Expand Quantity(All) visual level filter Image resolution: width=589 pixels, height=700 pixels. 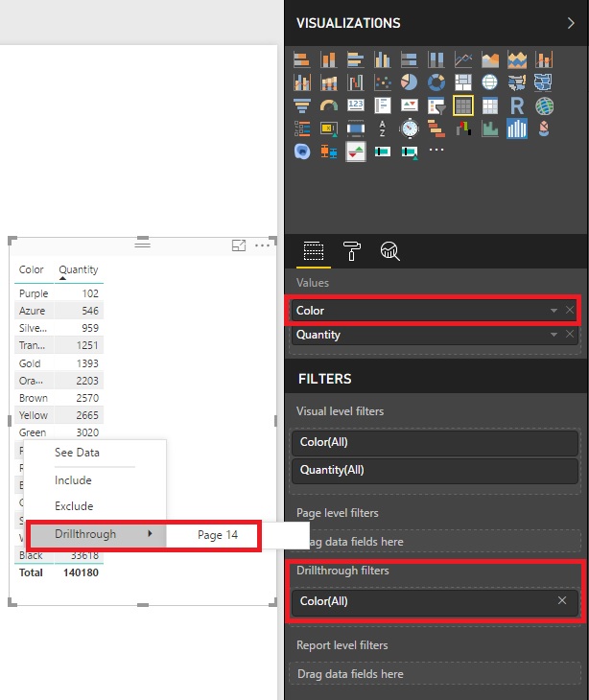[435, 470]
